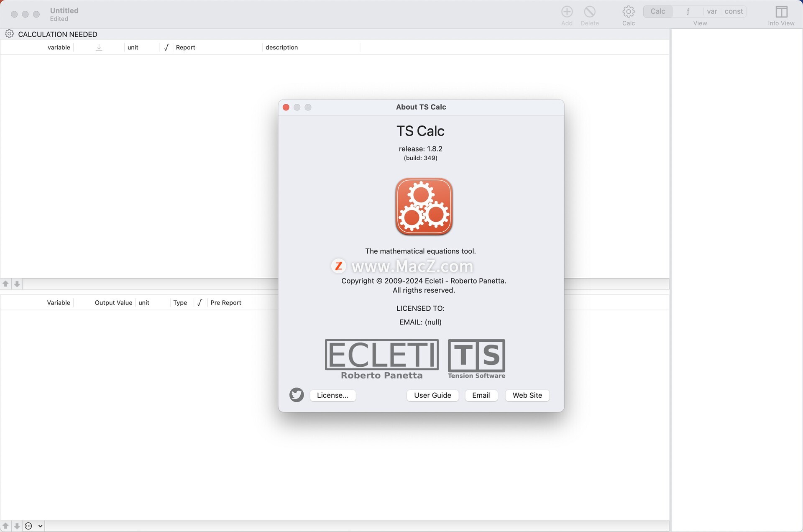Sort by the variable column header
803x532 pixels.
point(59,47)
